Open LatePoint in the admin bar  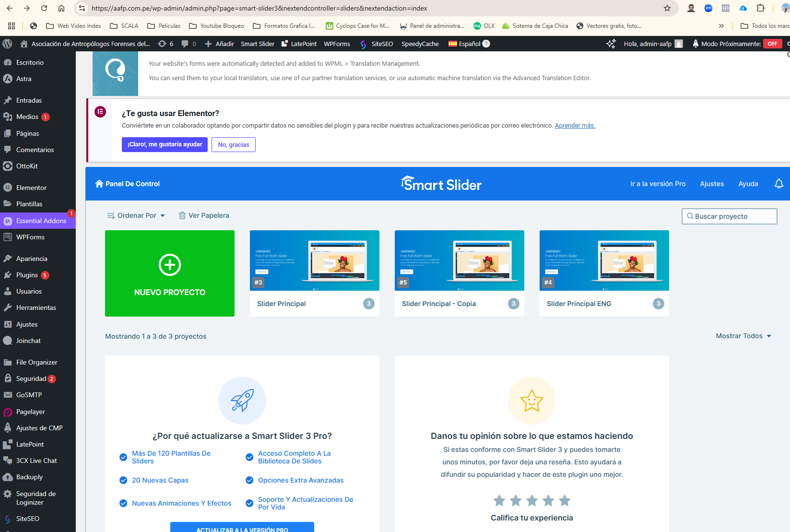coord(299,44)
